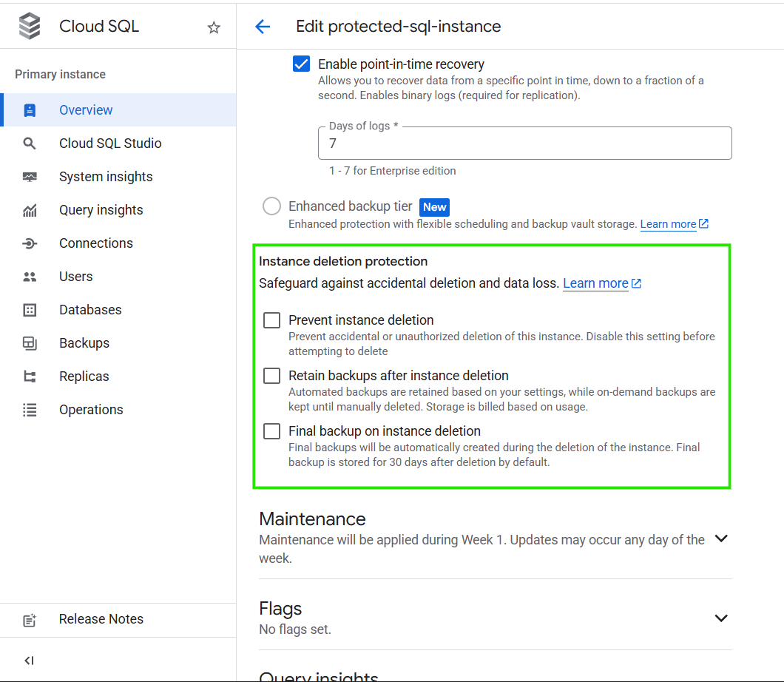Viewport: 784px width, 682px height.
Task: Expand the Maintenance section
Action: 721,538
